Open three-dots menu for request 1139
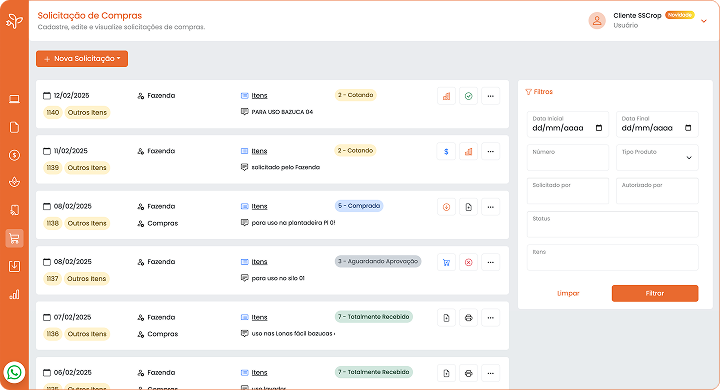Viewport: 720px width, 390px height. pyautogui.click(x=490, y=152)
